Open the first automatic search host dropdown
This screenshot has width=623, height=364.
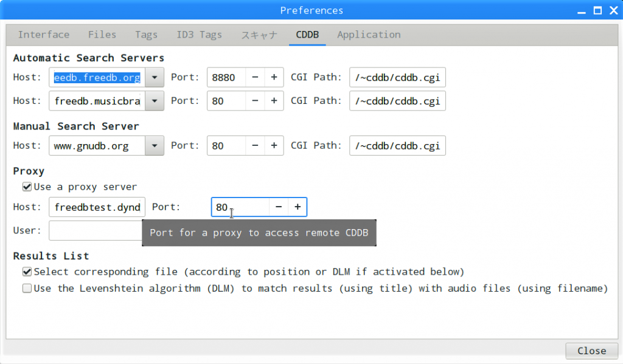[155, 77]
